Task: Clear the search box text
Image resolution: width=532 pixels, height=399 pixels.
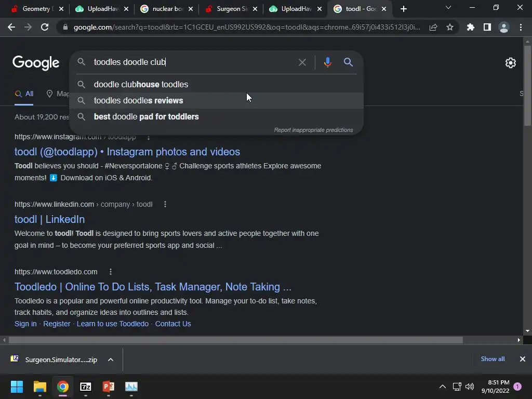Action: pos(302,62)
